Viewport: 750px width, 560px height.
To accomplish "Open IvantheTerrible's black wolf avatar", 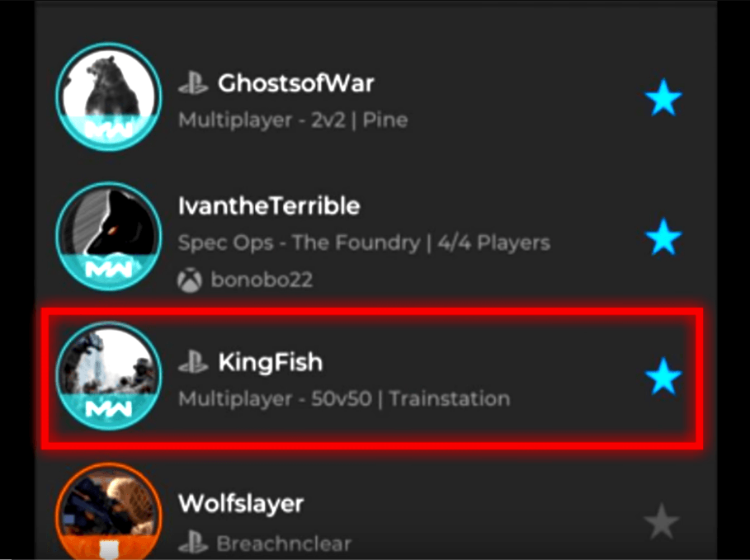I will 109,236.
